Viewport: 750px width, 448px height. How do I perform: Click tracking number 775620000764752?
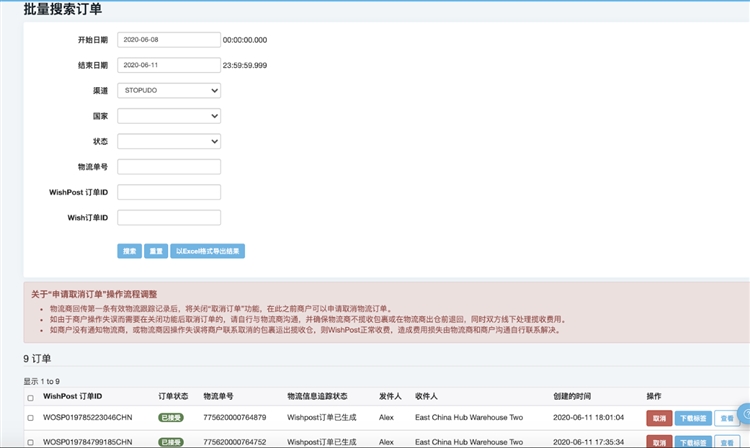click(x=235, y=442)
